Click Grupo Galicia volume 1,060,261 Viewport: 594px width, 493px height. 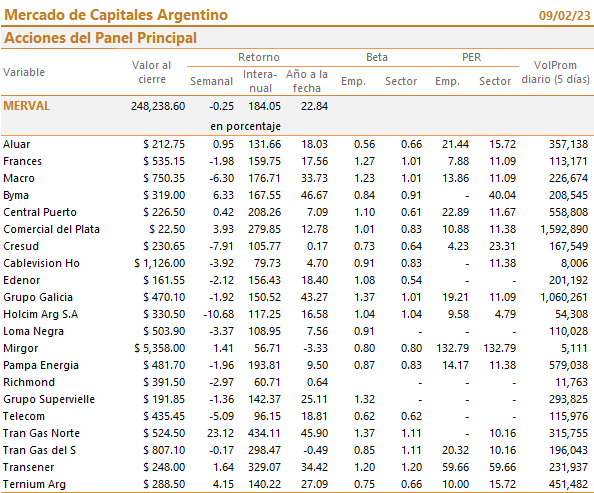(564, 297)
